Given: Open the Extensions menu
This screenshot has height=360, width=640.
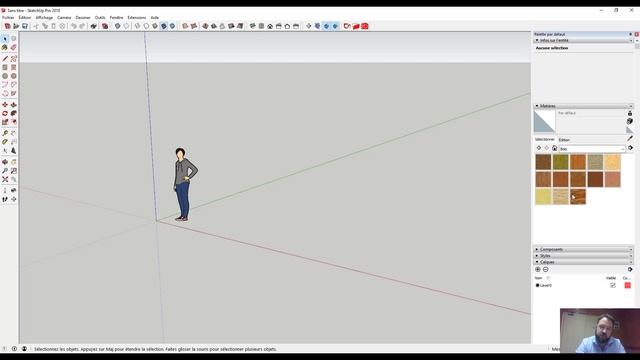Looking at the screenshot, I should tap(137, 18).
